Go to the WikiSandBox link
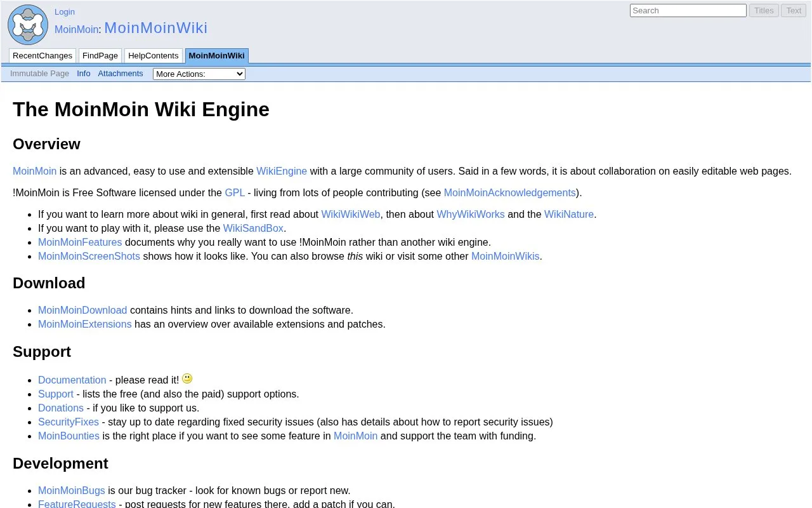The image size is (812, 508). (253, 228)
